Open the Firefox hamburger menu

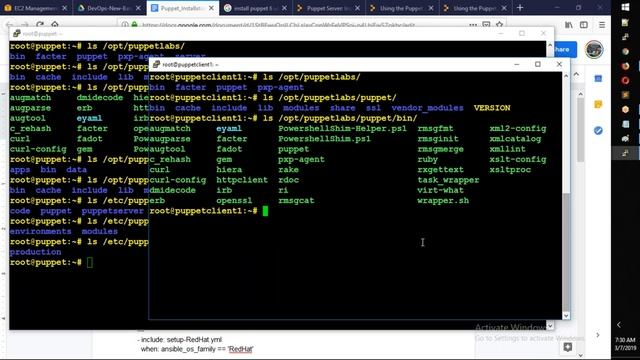[x=602, y=25]
